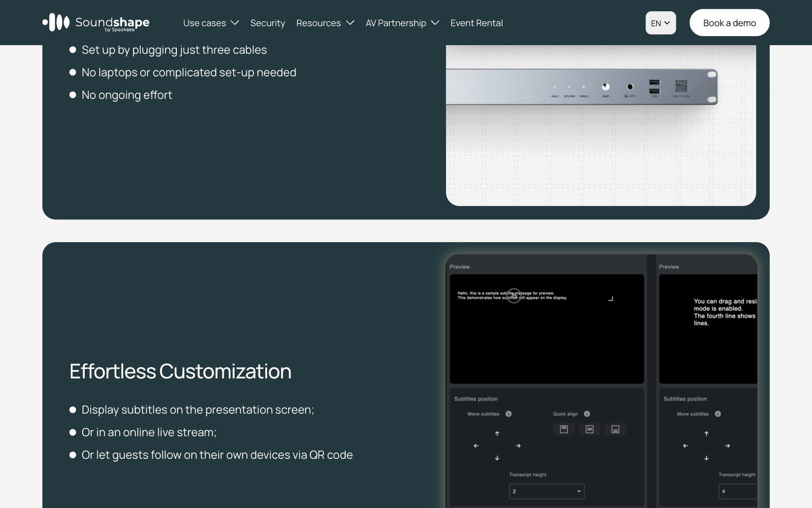The height and width of the screenshot is (508, 812).
Task: Click 'Set up by plugging just three cables'
Action: [x=174, y=50]
